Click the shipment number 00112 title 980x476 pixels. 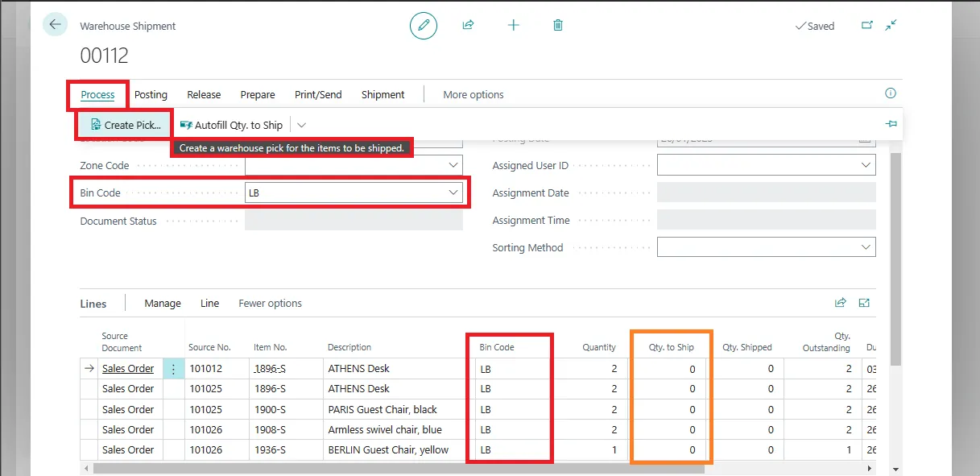point(104,56)
